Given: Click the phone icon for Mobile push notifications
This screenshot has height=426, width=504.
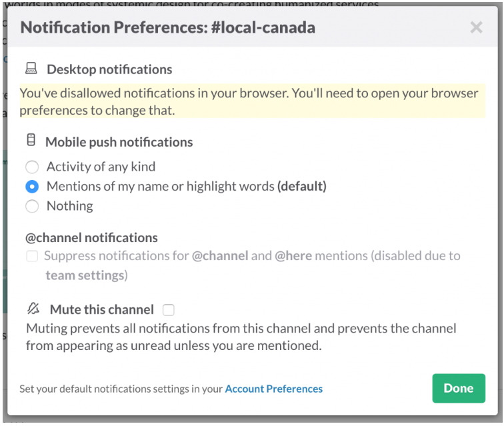Looking at the screenshot, I should pyautogui.click(x=31, y=141).
